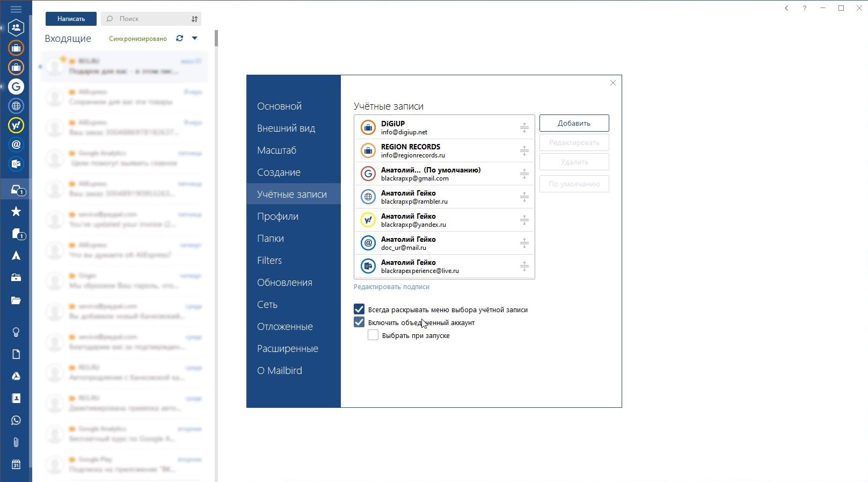
Task: Open the Inbox folder icon in the sidebar
Action: tap(17, 190)
